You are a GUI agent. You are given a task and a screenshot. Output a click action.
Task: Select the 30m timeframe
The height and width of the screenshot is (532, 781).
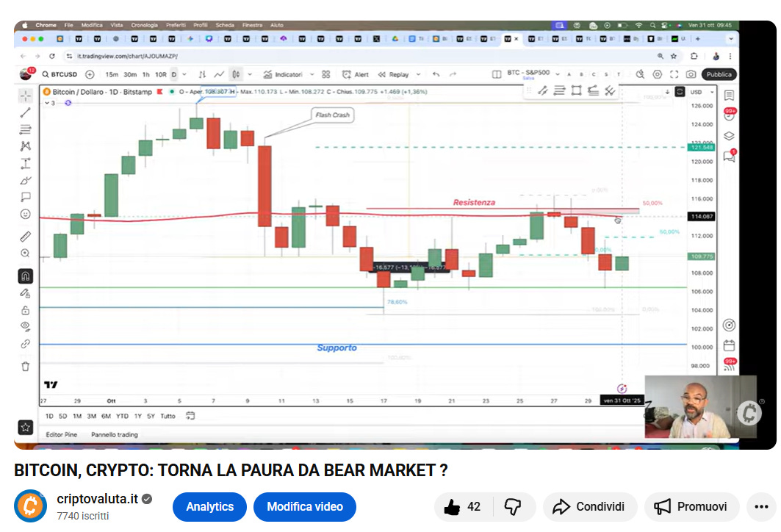pyautogui.click(x=130, y=74)
